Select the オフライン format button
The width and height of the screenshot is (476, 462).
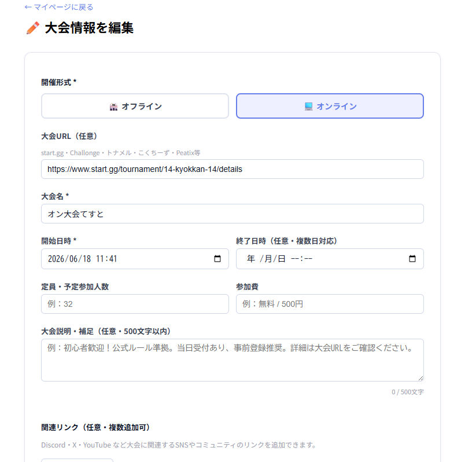click(135, 106)
